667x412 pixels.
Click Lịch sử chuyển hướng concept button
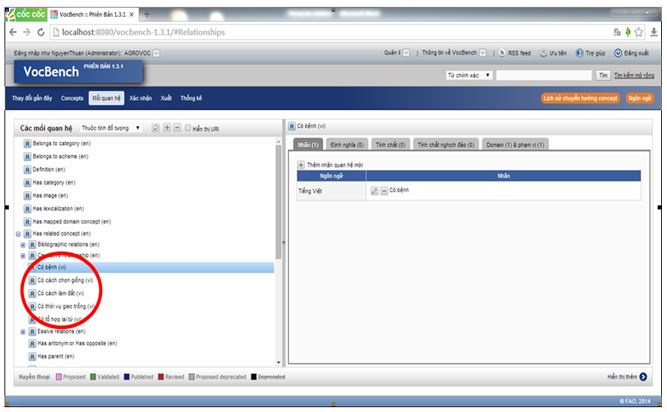pos(580,98)
